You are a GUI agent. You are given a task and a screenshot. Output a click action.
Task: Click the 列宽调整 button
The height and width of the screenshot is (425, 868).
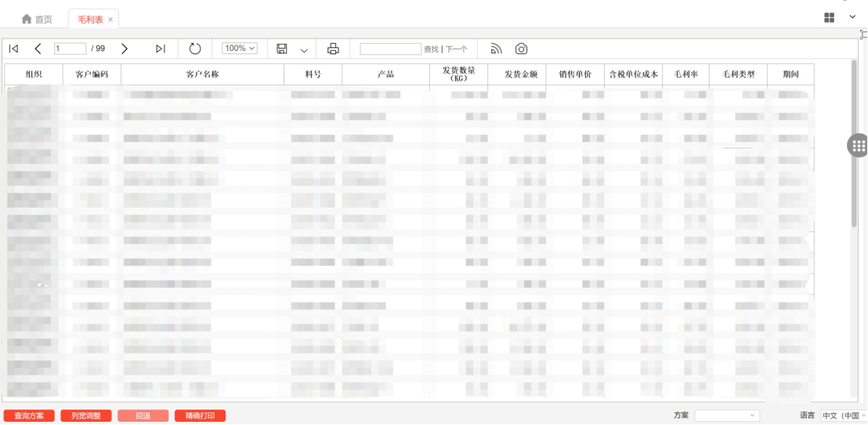[86, 416]
